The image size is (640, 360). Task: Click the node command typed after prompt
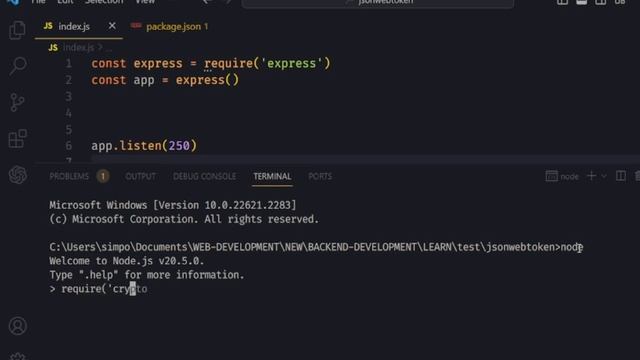(x=572, y=247)
